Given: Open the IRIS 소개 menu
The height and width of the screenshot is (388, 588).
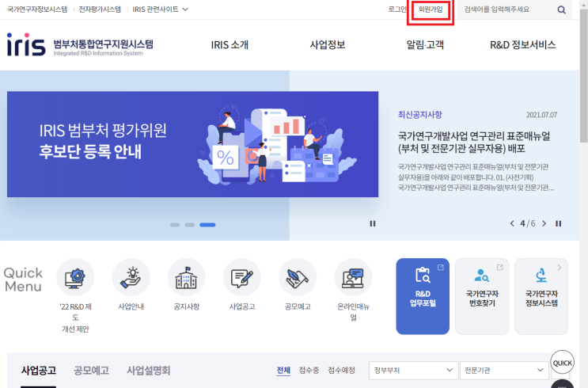Looking at the screenshot, I should [230, 45].
